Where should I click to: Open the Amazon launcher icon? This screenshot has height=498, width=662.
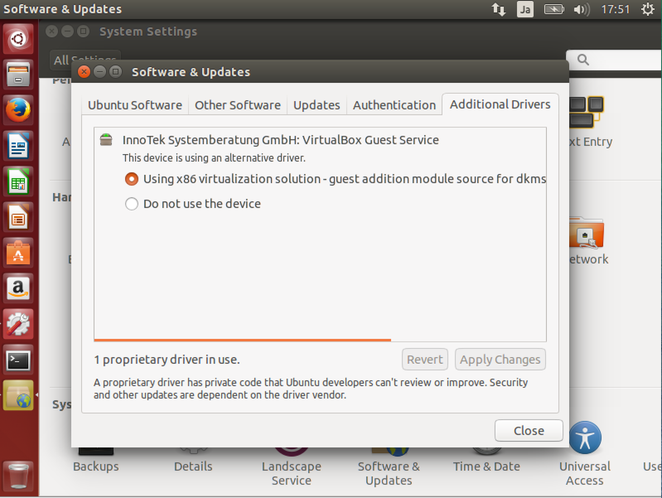pos(18,289)
